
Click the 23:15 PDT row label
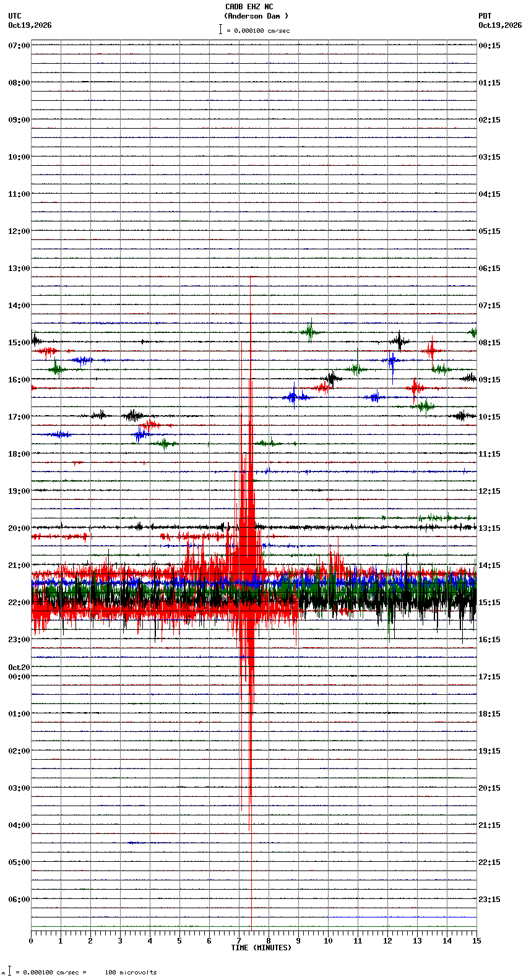(x=489, y=900)
